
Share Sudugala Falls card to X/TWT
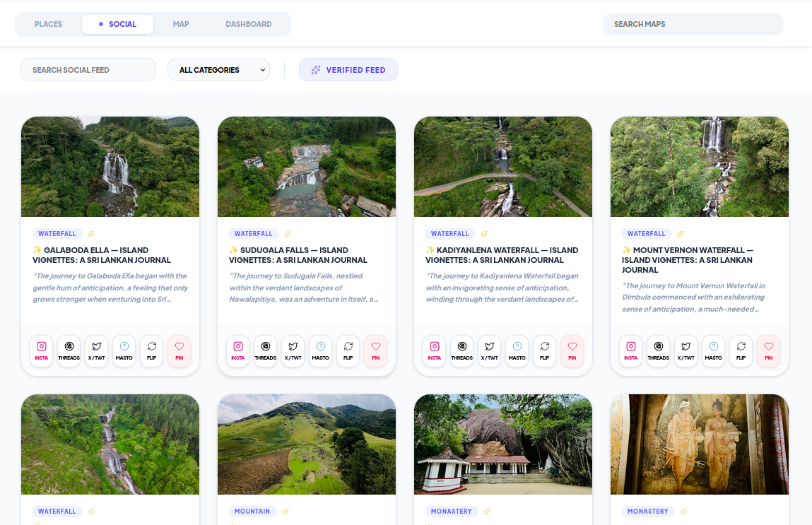[x=293, y=351]
